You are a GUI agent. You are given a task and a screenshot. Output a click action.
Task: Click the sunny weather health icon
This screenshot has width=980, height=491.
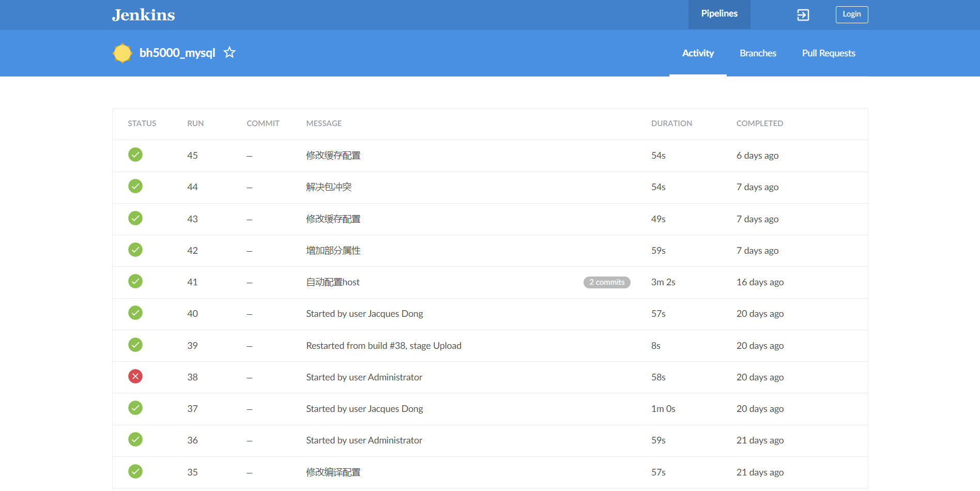122,53
